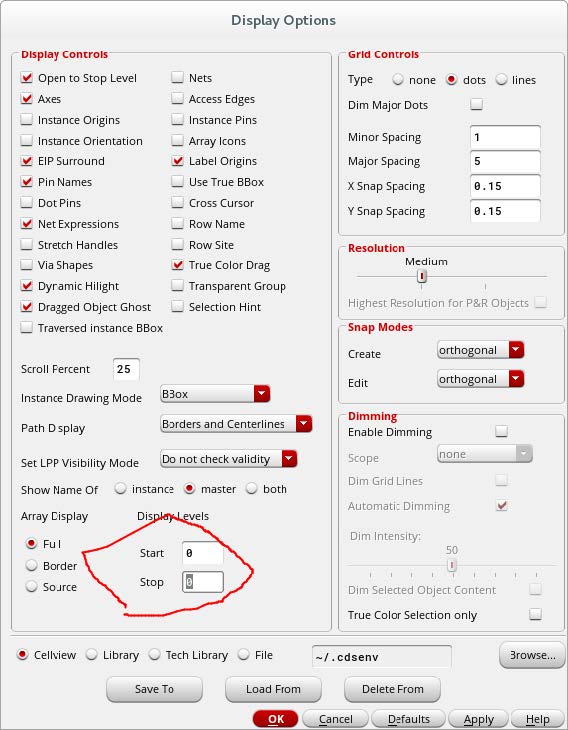This screenshot has height=730, width=568.
Task: Toggle Pin Names checkbox
Action: [27, 182]
